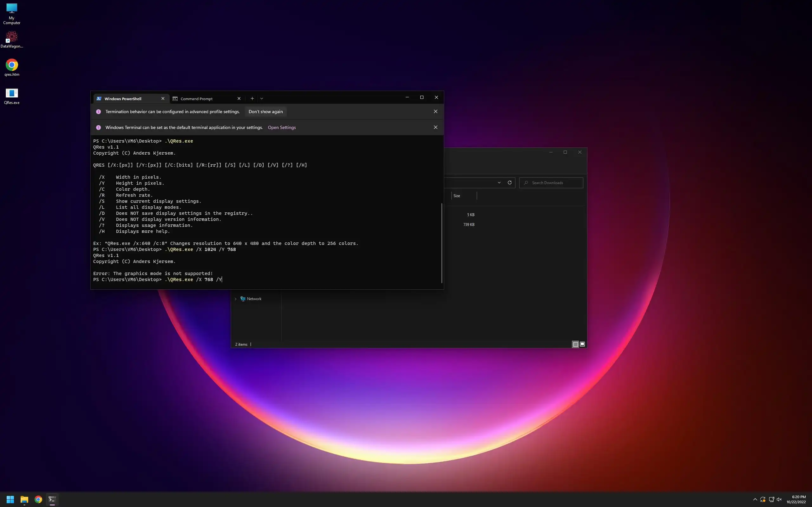Viewport: 812px width, 507px height.
Task: Click the muted volume tray icon
Action: tap(779, 499)
